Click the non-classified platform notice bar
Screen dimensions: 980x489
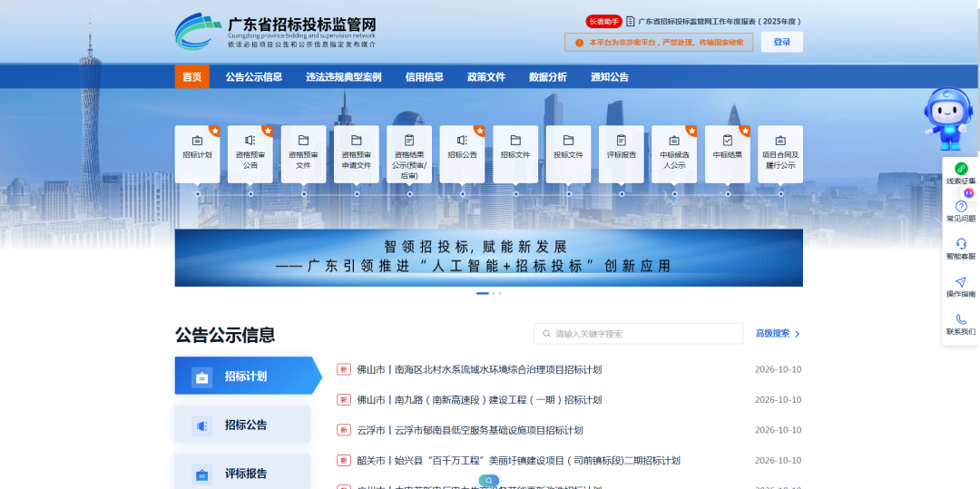click(x=659, y=43)
